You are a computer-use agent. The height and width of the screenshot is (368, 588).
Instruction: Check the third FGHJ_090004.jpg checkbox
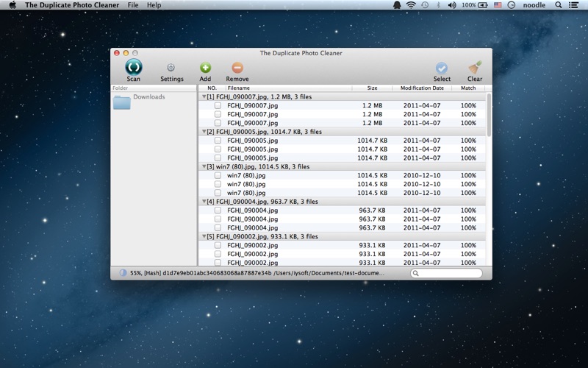tap(218, 227)
